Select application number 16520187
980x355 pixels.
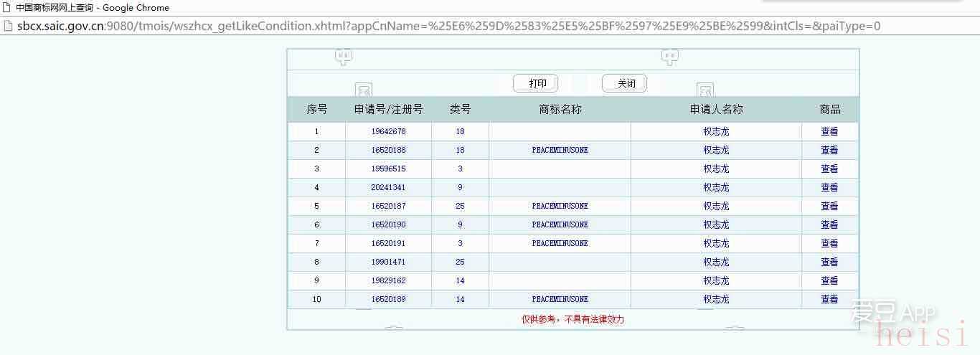[x=388, y=207]
